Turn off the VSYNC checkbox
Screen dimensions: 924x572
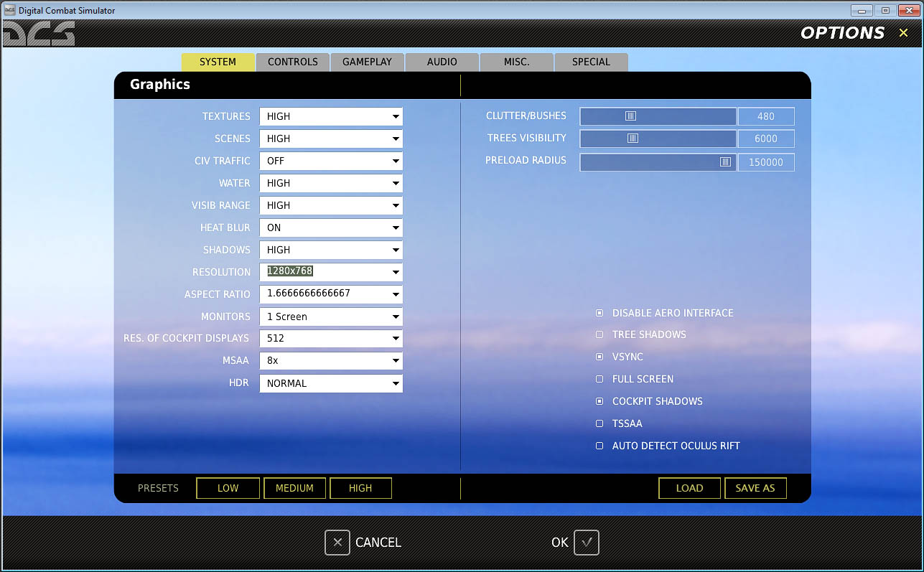coord(599,357)
